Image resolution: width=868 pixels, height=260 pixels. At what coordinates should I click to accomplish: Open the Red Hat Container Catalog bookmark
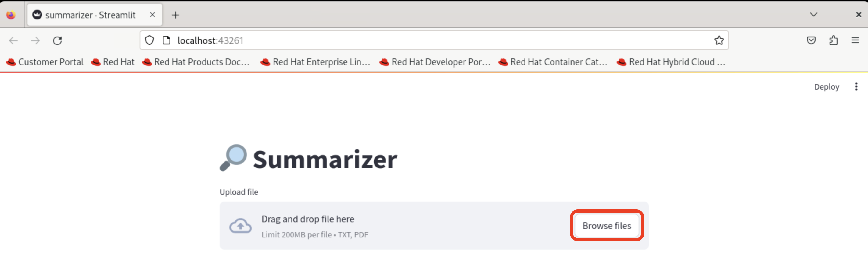(553, 62)
